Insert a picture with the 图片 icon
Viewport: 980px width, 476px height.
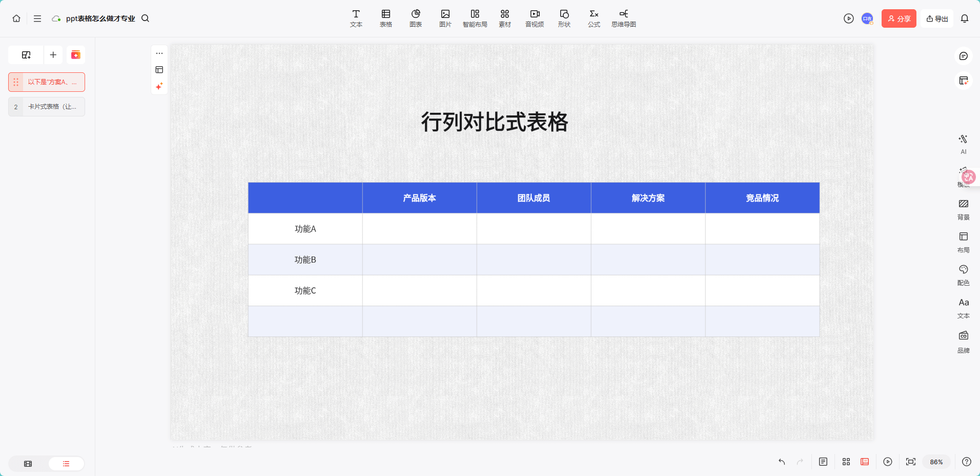point(445,18)
